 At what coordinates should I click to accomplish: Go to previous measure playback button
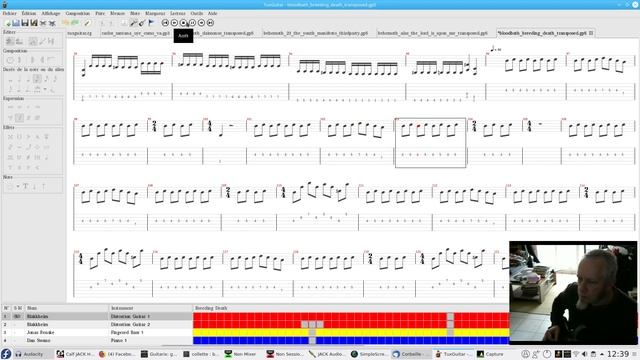pyautogui.click(x=174, y=23)
